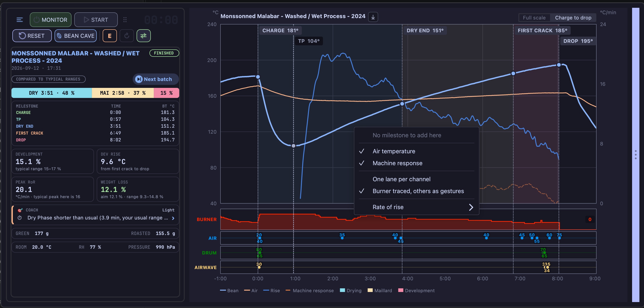Image resolution: width=644 pixels, height=308 pixels.
Task: Click the CHARGE 181° chart marker label
Action: pos(280,30)
